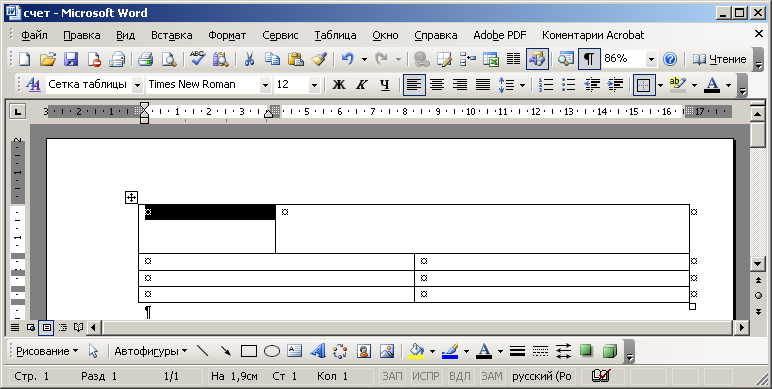The image size is (772, 389).
Task: Apply bulleted list formatting
Action: click(x=569, y=85)
